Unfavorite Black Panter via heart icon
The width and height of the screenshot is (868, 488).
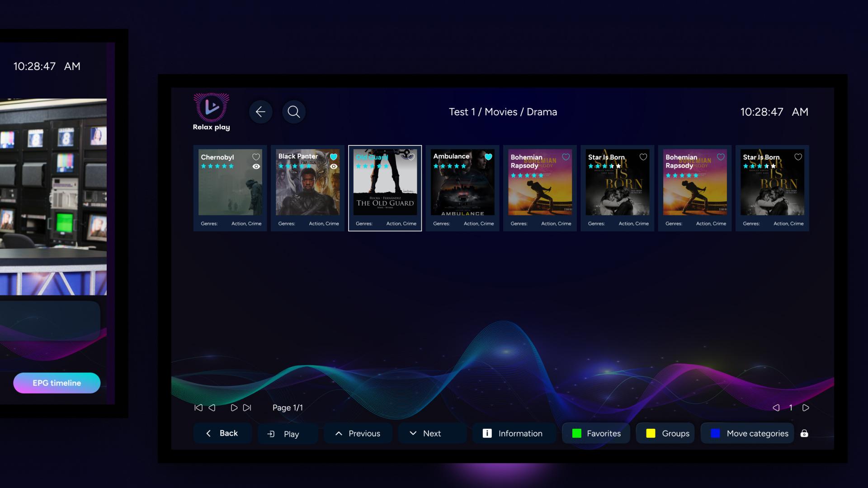click(334, 157)
